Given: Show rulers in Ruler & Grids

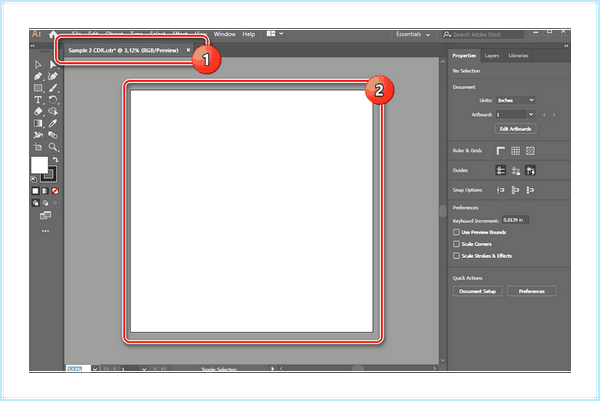Looking at the screenshot, I should pyautogui.click(x=501, y=151).
